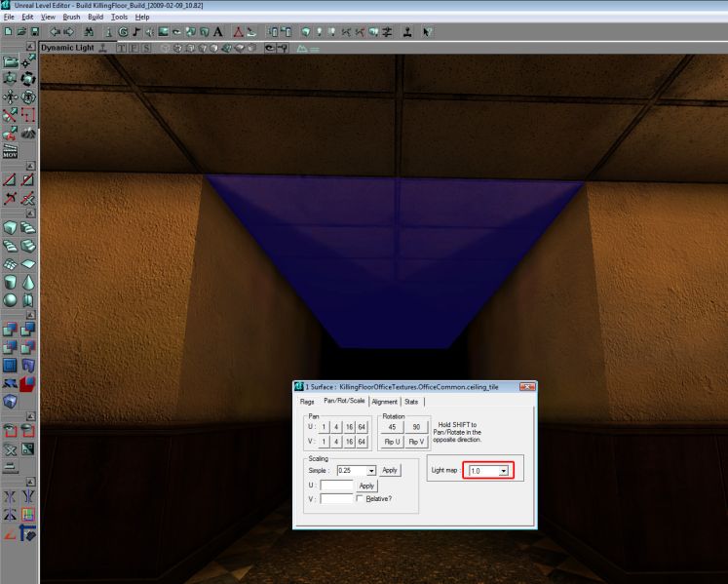Click the Flip V button

(416, 442)
